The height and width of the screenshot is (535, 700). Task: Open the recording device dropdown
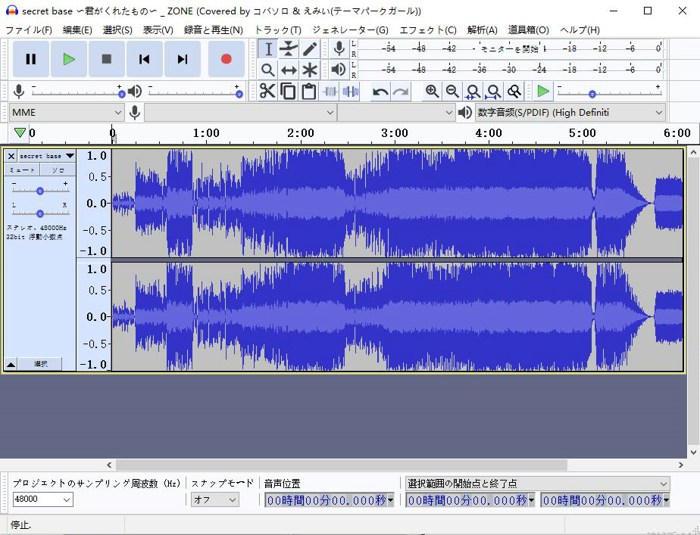[240, 113]
